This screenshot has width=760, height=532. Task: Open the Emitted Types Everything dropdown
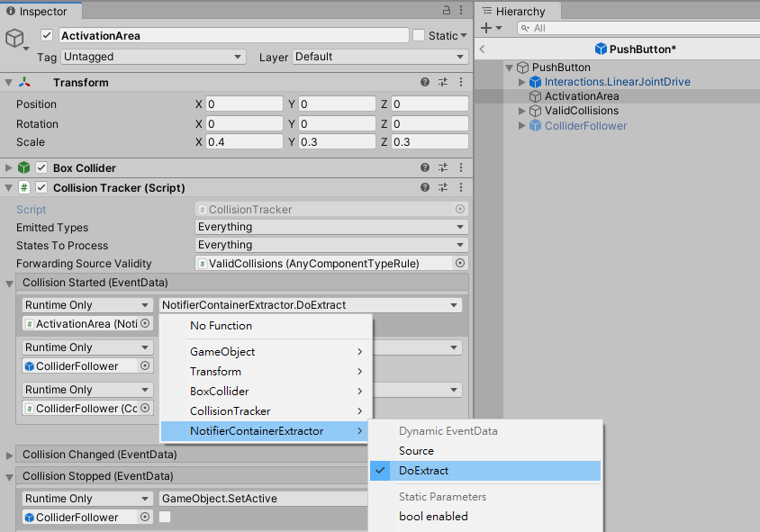(x=330, y=227)
